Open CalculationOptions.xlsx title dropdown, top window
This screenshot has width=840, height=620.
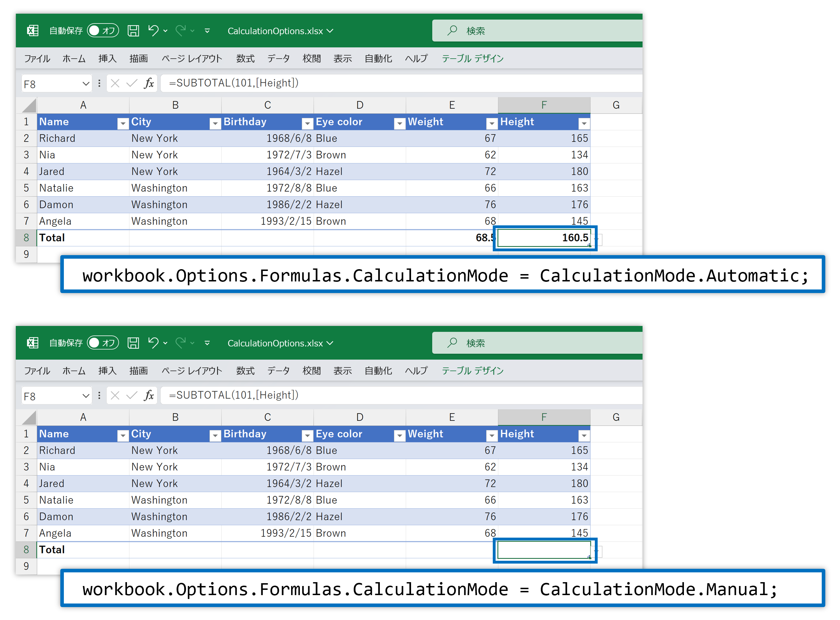pyautogui.click(x=330, y=31)
